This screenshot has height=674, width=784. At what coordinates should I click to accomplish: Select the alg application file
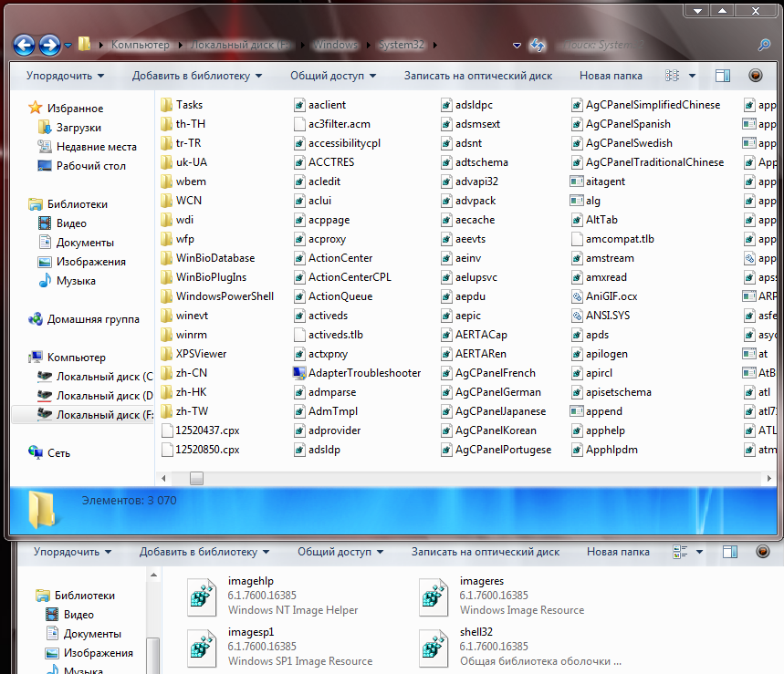coord(586,201)
